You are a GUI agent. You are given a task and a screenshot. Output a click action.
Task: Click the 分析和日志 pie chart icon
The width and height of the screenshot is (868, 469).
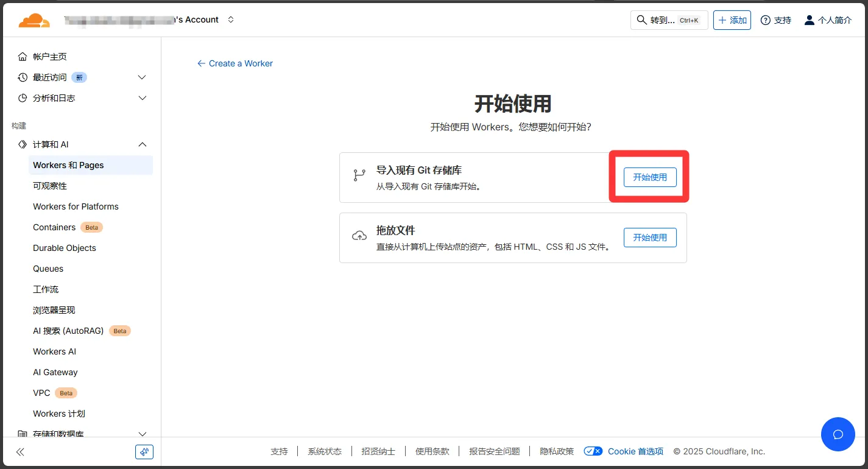[x=23, y=98]
